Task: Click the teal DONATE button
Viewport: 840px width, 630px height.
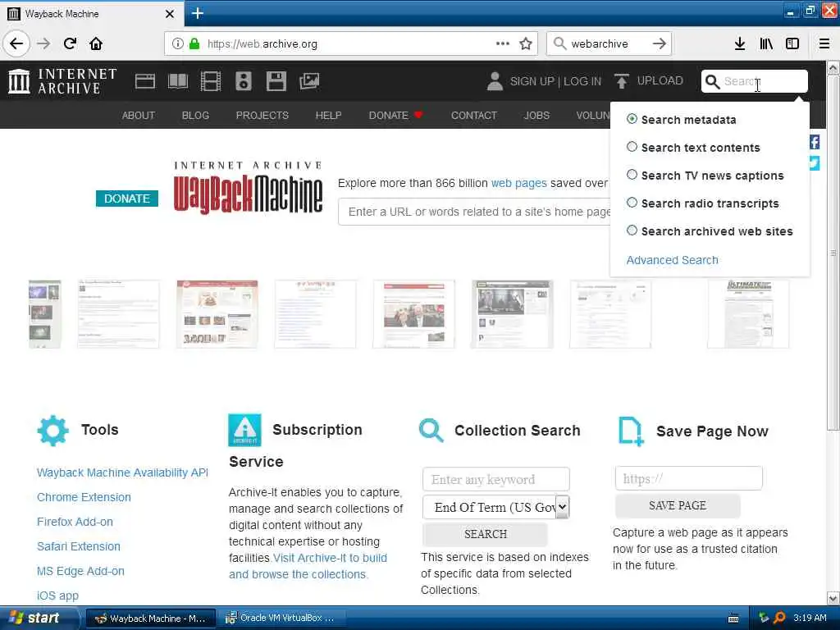Action: (x=127, y=199)
